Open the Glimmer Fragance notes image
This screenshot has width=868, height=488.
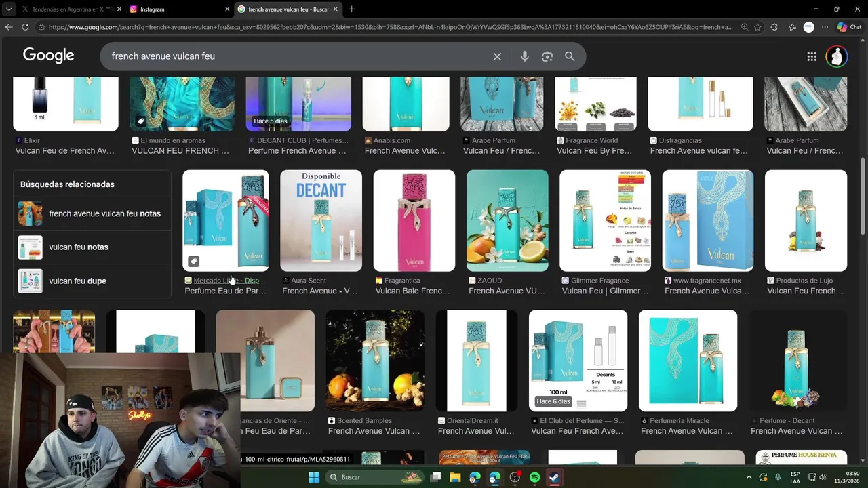(x=605, y=220)
